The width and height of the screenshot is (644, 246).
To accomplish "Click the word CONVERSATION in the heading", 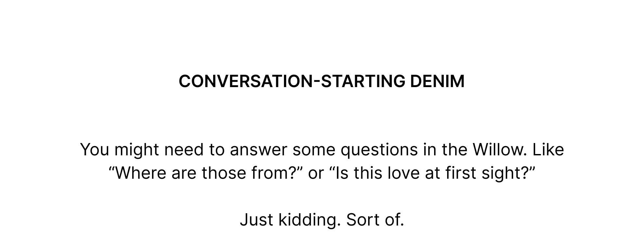I will [246, 81].
